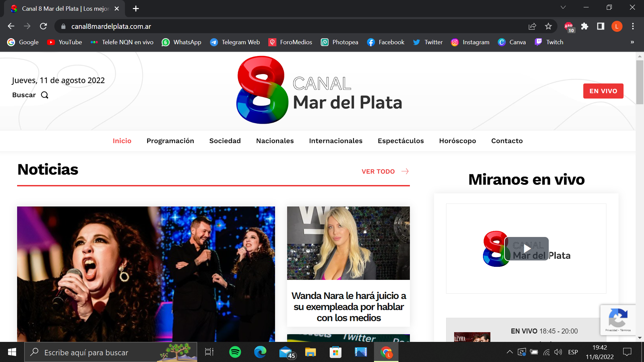644x362 pixels.
Task: Open YouTube bookmark
Action: pos(65,42)
